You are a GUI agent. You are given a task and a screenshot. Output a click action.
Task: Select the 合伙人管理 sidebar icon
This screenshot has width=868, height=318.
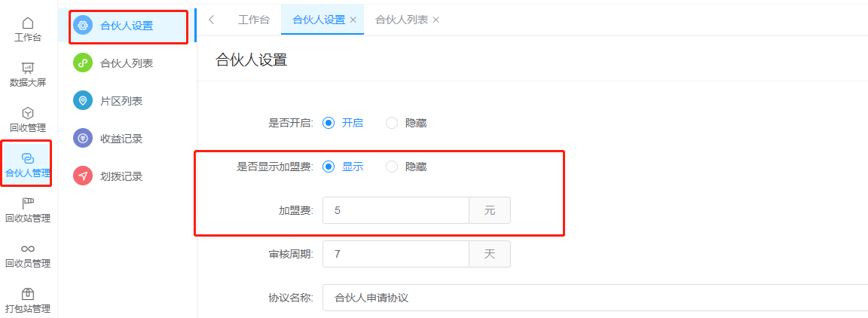pyautogui.click(x=28, y=158)
